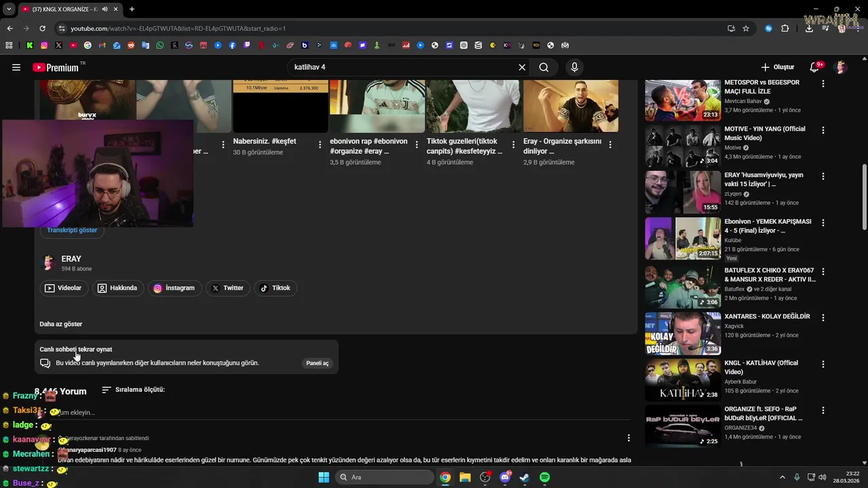
Task: Open the tab search dropdown arrow
Action: point(8,9)
